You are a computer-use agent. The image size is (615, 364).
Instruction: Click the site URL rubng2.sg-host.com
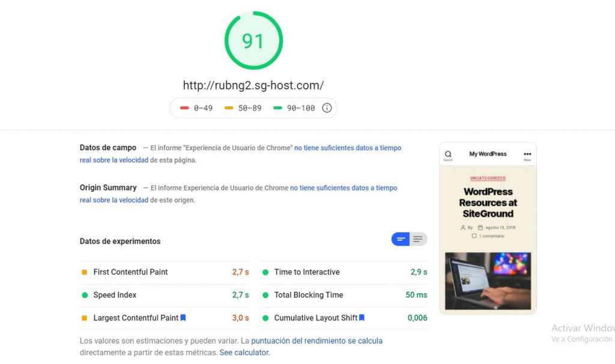pos(253,85)
